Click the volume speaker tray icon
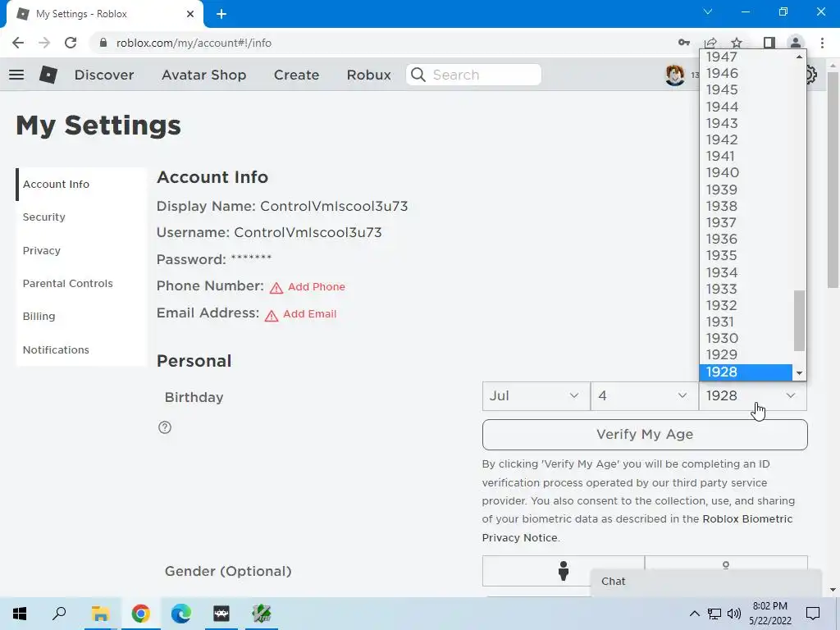Screen dimensions: 840x630 734,614
